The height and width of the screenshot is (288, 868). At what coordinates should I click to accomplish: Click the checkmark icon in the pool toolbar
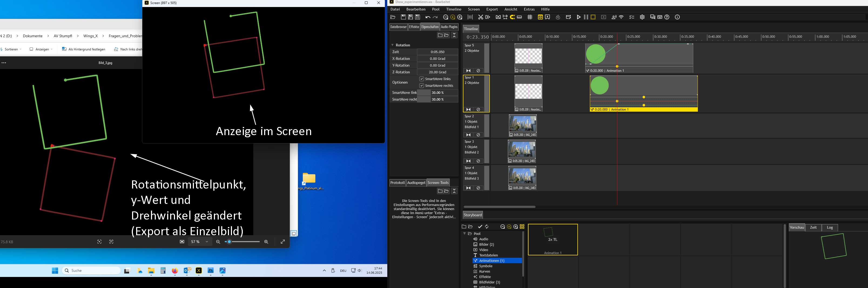(x=480, y=227)
